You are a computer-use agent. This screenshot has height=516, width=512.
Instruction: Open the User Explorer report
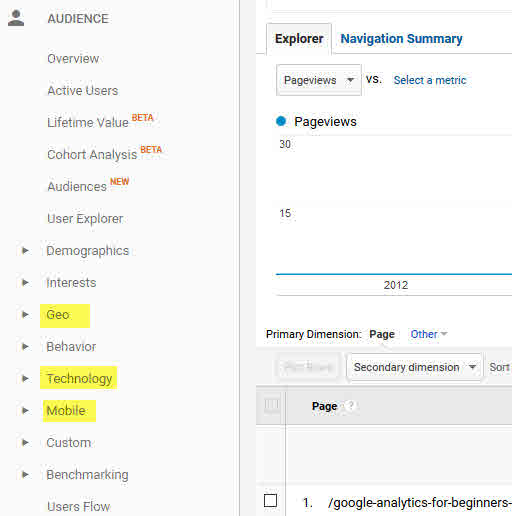click(85, 219)
